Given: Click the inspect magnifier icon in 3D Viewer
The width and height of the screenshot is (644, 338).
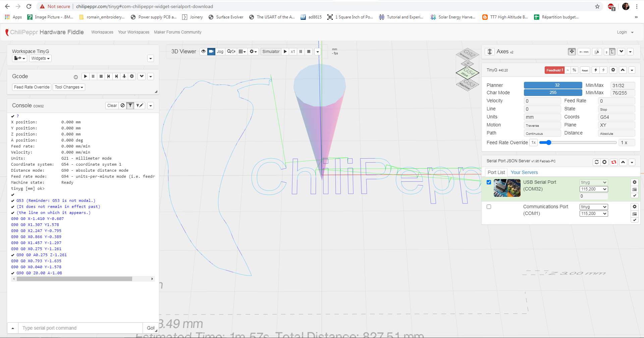Looking at the screenshot, I should (231, 52).
